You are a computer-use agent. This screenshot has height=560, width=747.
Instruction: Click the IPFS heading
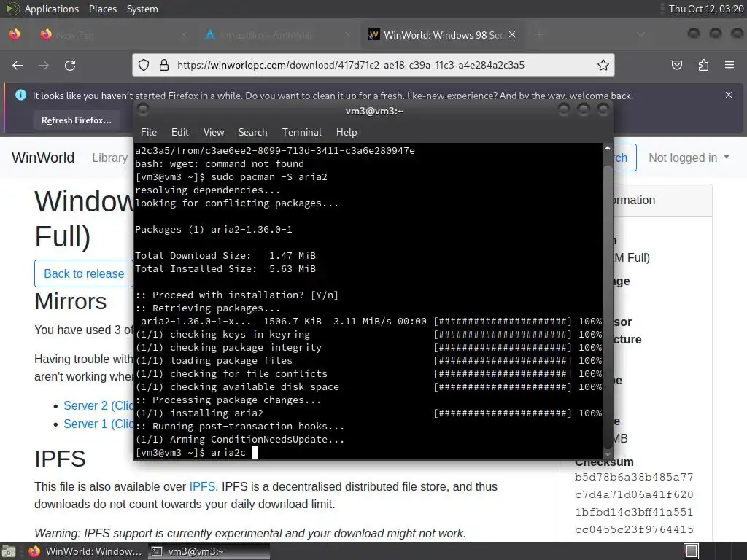click(x=60, y=459)
